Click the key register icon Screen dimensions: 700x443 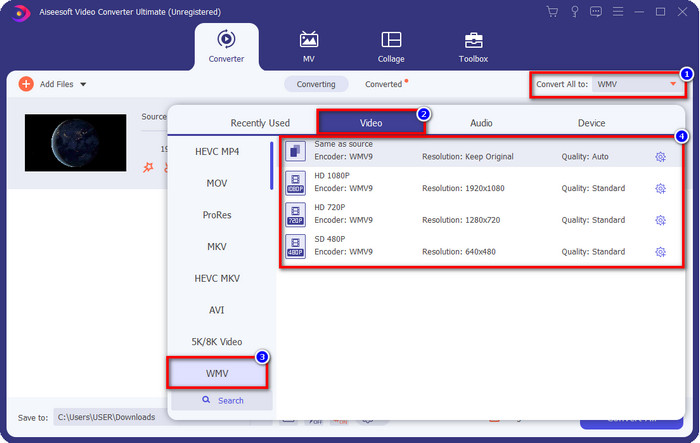click(575, 12)
